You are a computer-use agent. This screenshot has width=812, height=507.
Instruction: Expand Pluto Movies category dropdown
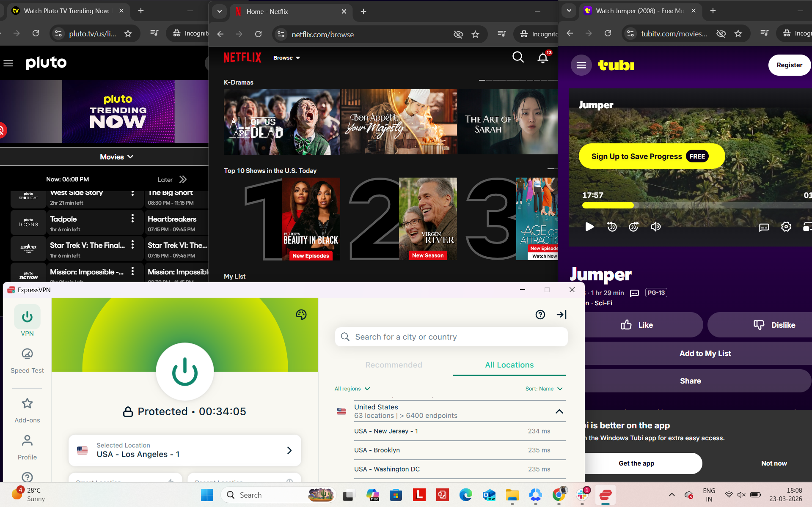(x=117, y=157)
